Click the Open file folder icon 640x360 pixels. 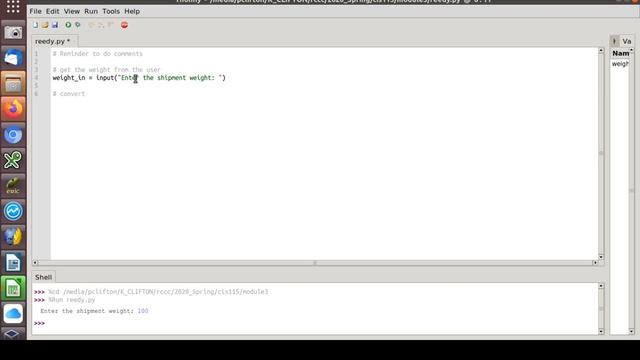click(x=45, y=25)
